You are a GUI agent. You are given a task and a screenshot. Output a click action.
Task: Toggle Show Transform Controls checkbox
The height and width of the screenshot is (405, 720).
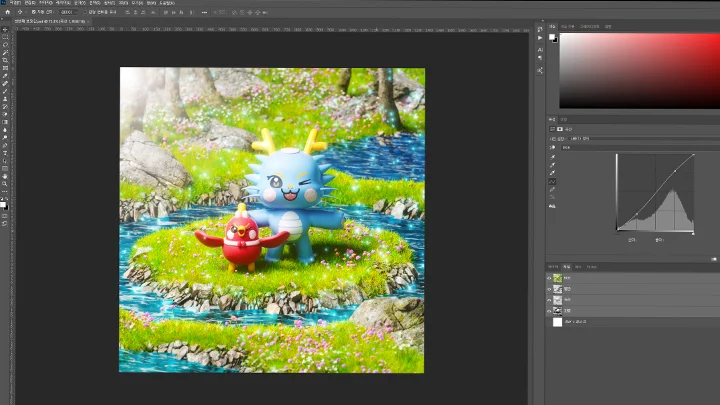tap(85, 12)
